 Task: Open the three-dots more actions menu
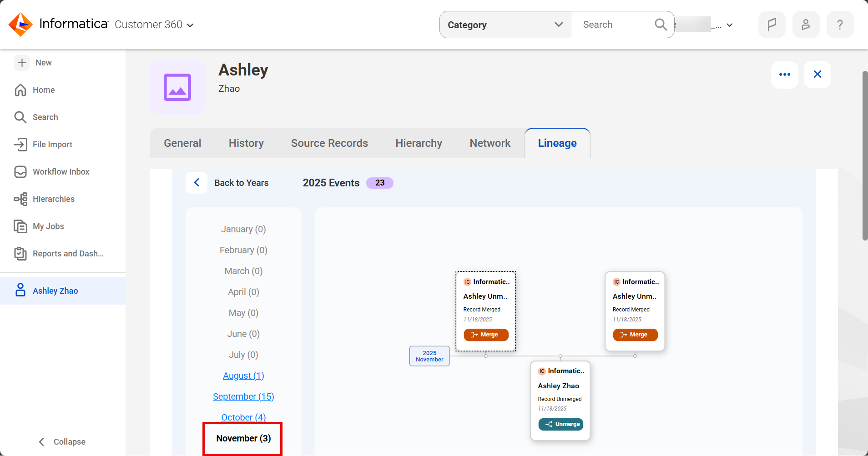pos(784,75)
